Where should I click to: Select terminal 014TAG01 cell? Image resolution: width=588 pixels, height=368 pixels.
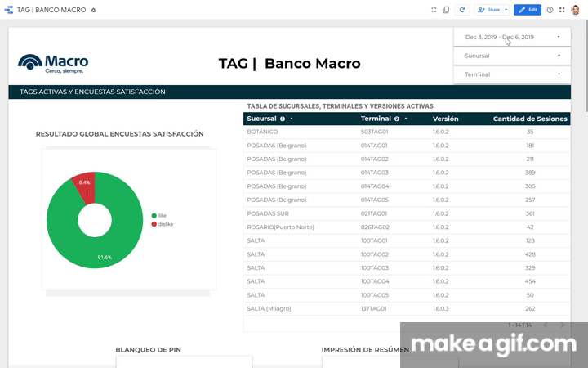[x=374, y=146]
